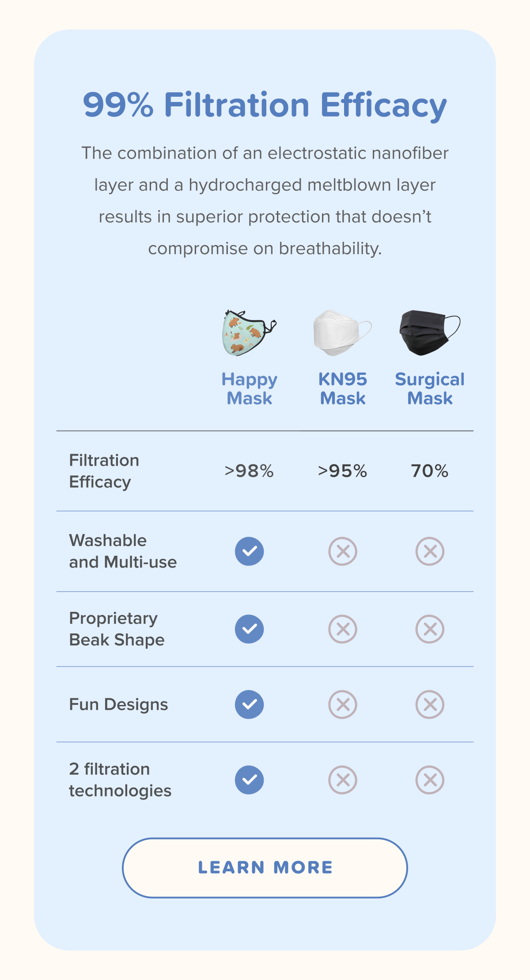Select the KN95 Mask column label
The width and height of the screenshot is (530, 980).
coord(343,389)
